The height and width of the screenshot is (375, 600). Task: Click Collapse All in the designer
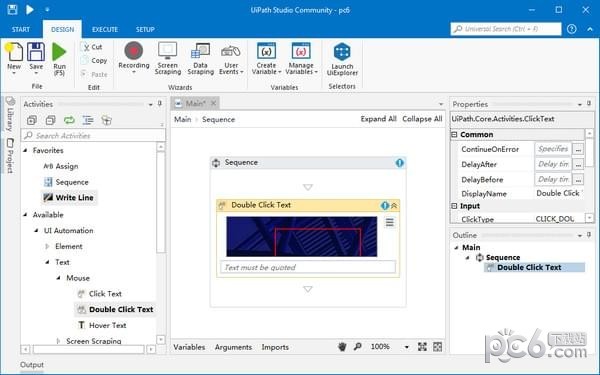point(422,119)
